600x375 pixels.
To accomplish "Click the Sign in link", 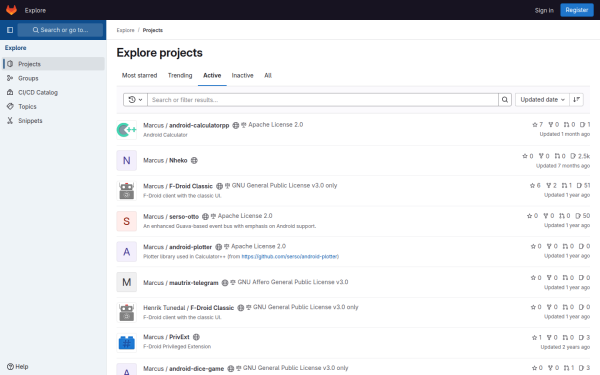I will point(544,10).
